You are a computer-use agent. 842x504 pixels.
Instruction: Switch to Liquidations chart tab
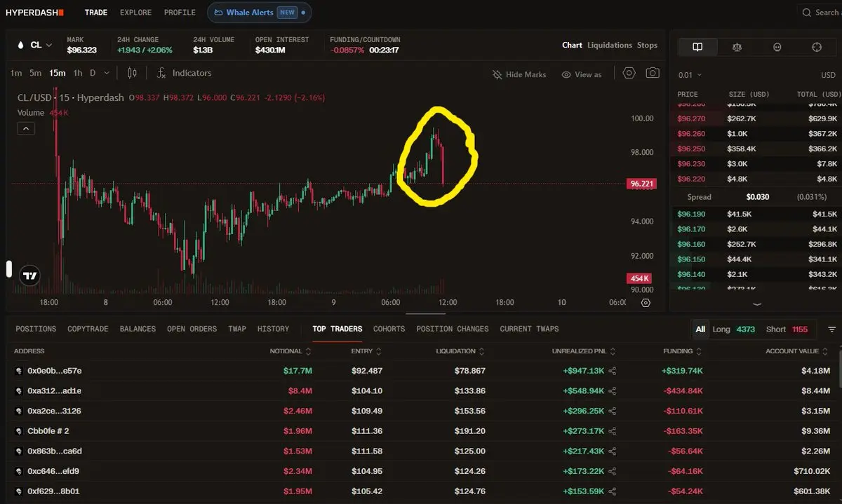610,45
